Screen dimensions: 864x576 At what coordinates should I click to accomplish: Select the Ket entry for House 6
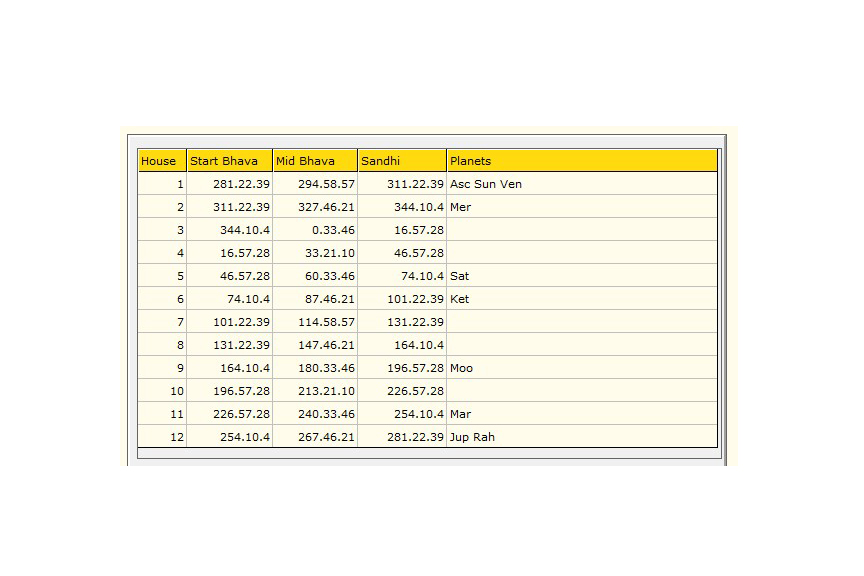click(458, 298)
